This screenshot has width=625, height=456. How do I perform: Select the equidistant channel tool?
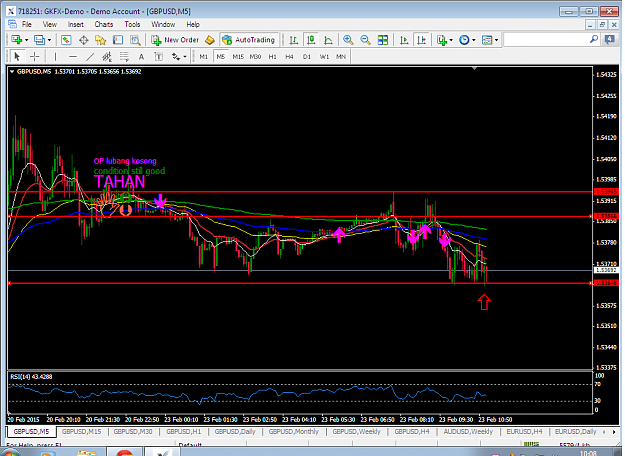click(x=107, y=57)
